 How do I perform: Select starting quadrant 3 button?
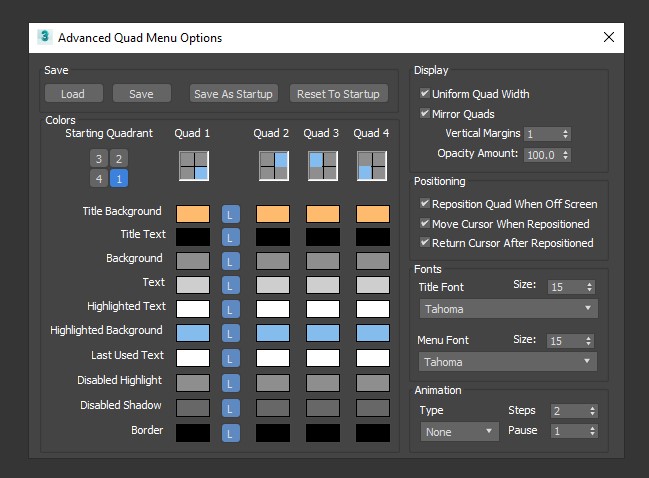point(98,159)
